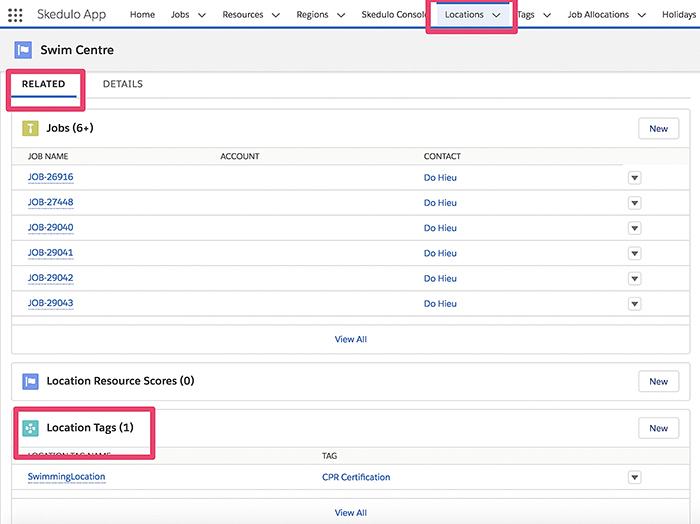Image resolution: width=700 pixels, height=524 pixels.
Task: Click the TAG column header
Action: (329, 456)
